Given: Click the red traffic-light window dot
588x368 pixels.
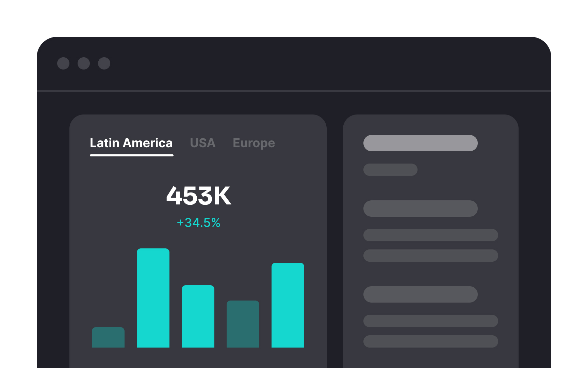Looking at the screenshot, I should point(64,63).
